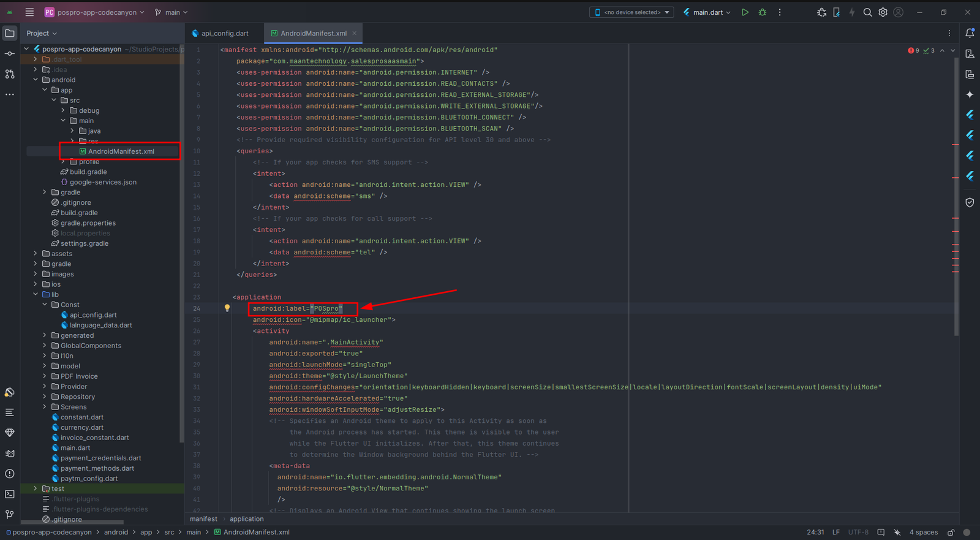Click the editor vertical scrollbar

(956, 196)
